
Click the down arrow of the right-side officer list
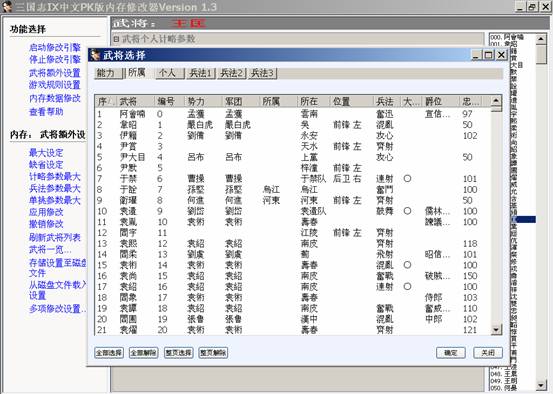coord(541,386)
